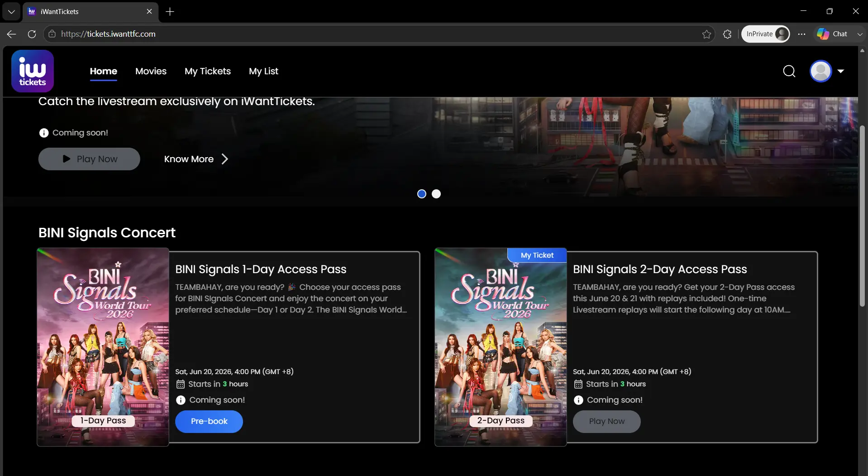Click the calendar icon on the 1-Day Pass card

click(x=181, y=384)
